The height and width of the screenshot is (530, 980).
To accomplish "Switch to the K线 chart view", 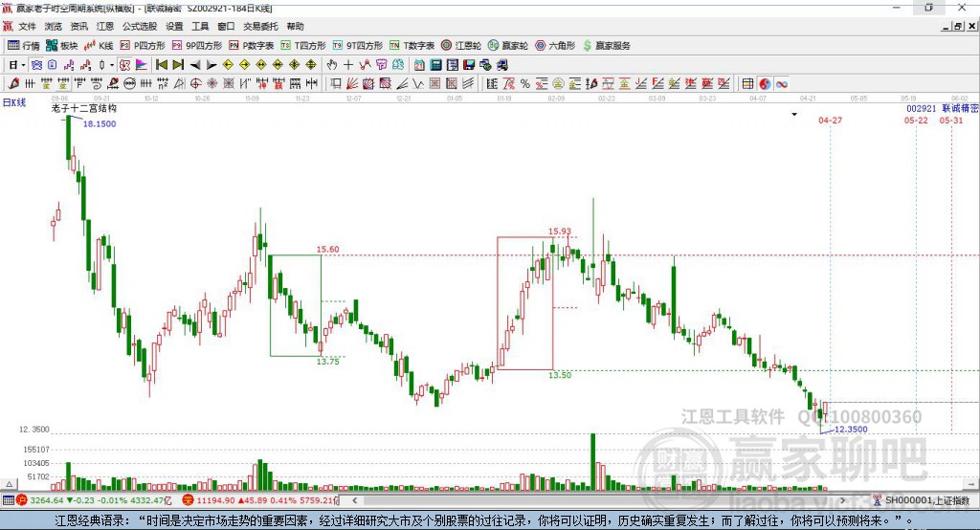I will [x=99, y=46].
